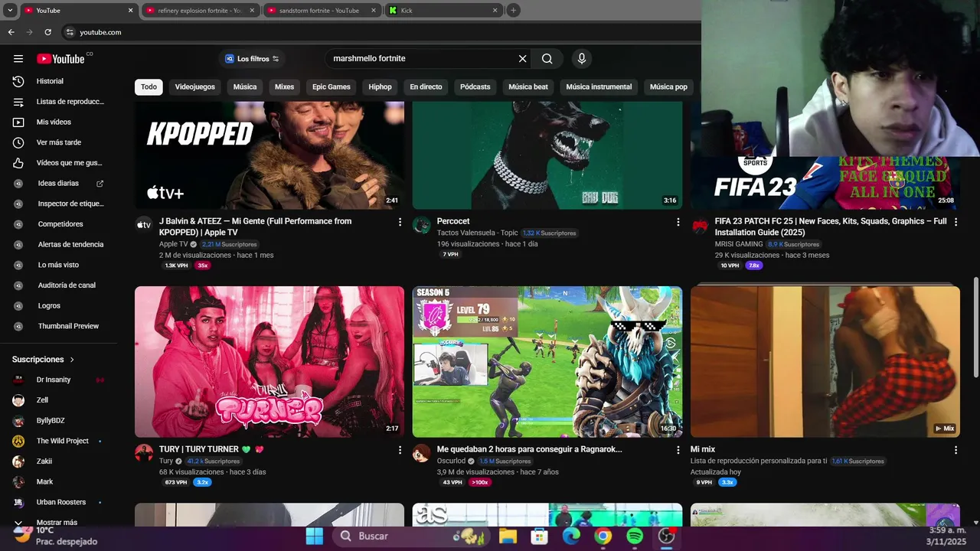Image resolution: width=980 pixels, height=551 pixels.
Task: Open the Fortnite Ragnarok video thumbnail
Action: [547, 362]
